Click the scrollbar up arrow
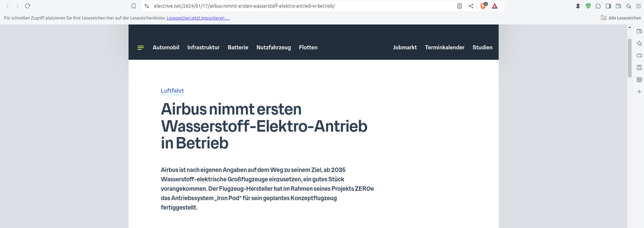 [629, 27]
